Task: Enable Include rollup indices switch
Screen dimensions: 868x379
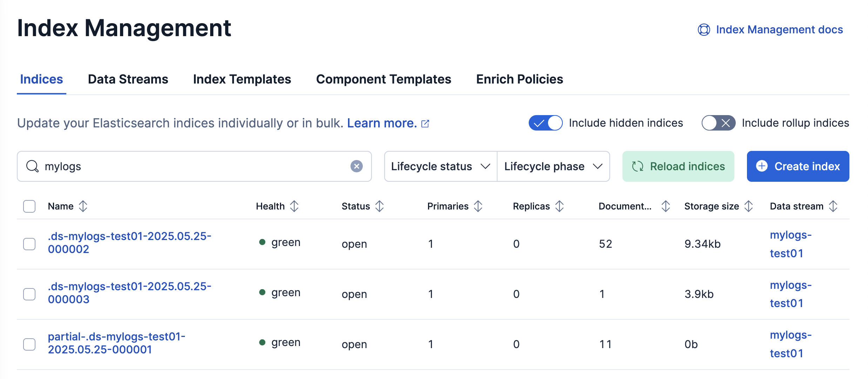Action: [x=718, y=123]
